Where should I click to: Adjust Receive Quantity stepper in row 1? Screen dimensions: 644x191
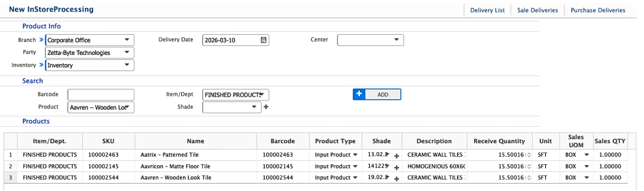[529, 155]
